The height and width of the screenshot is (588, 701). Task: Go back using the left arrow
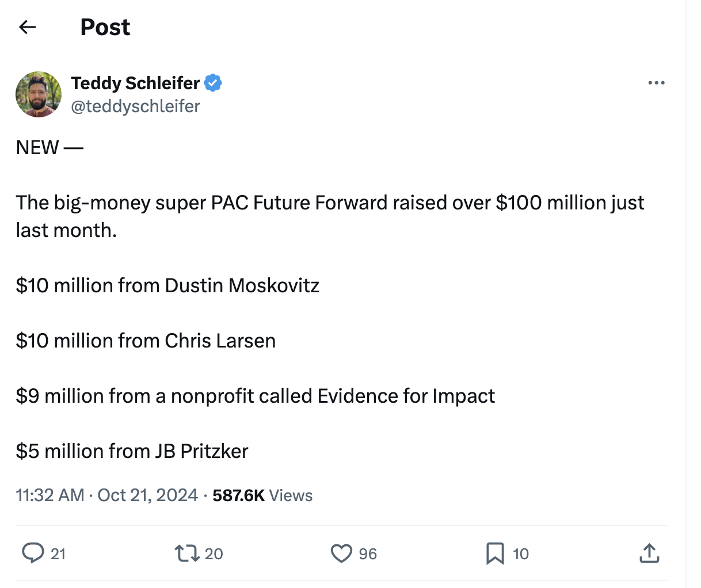[x=27, y=27]
